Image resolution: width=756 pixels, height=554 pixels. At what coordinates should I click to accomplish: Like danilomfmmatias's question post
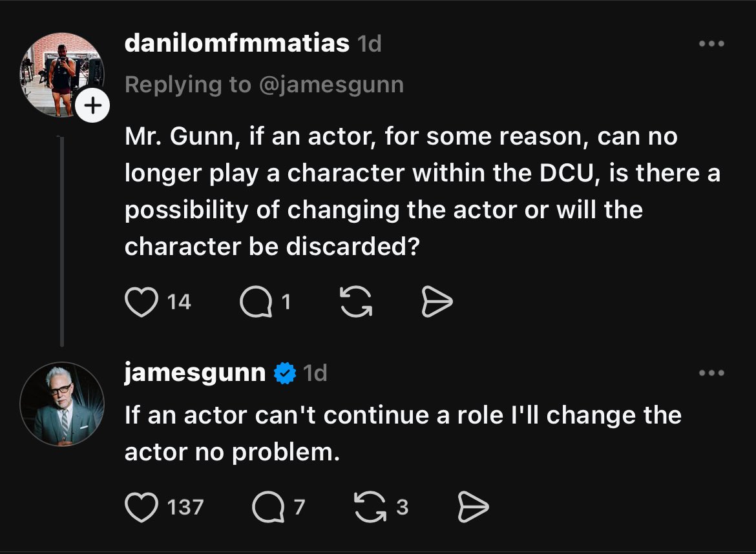click(x=141, y=302)
